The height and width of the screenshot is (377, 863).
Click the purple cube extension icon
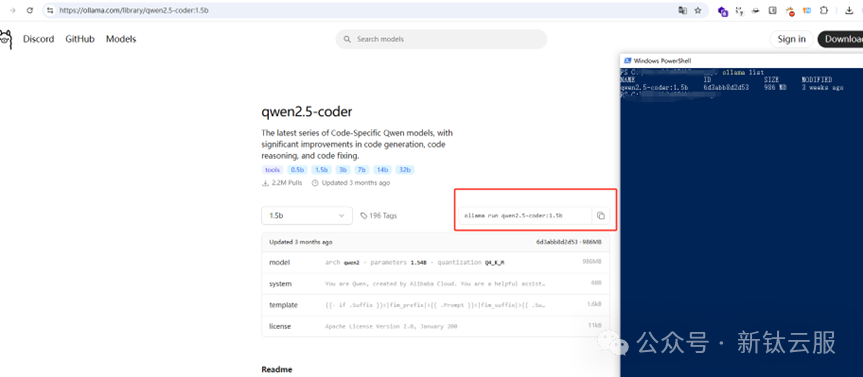[x=723, y=10]
